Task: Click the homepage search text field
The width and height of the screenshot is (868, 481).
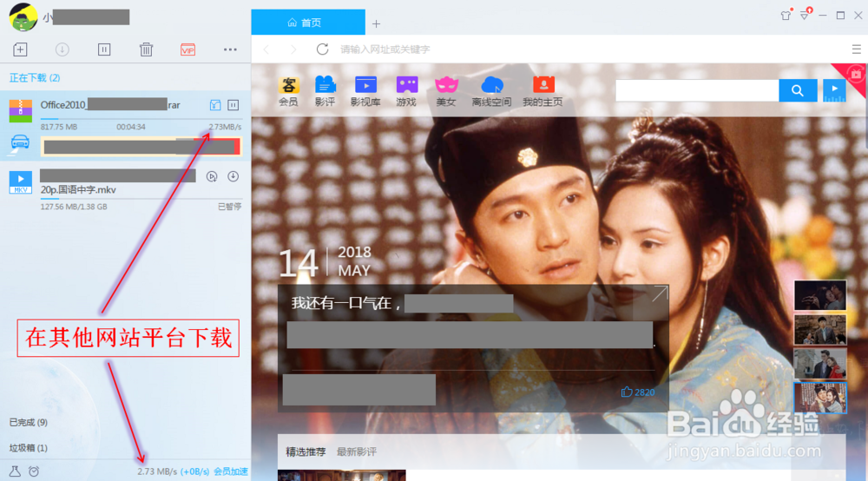Action: click(697, 90)
